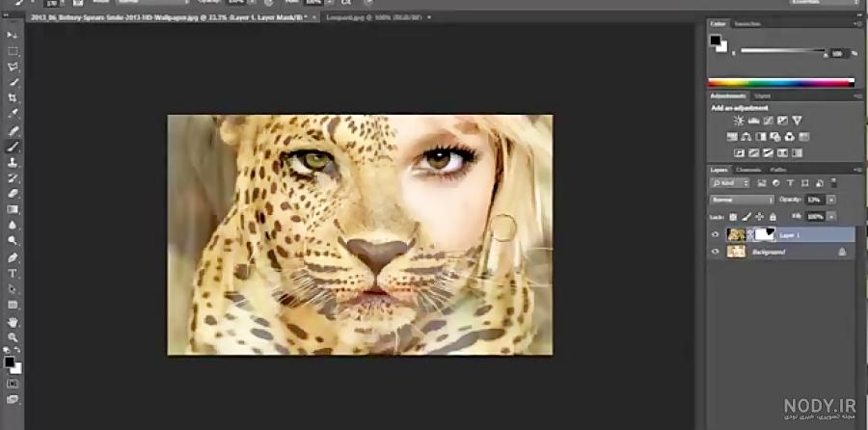
Task: Add a Hue/Saturation adjustment
Action: pyautogui.click(x=732, y=137)
